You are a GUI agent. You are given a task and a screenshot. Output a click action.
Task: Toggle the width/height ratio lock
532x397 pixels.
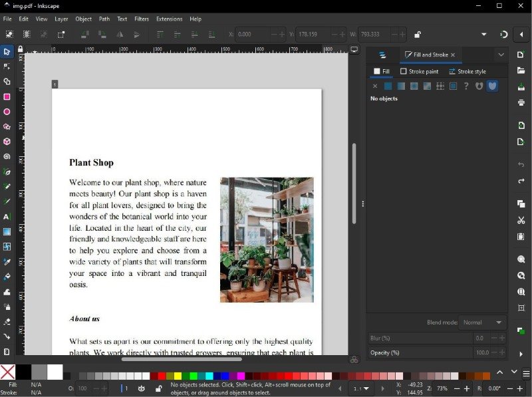tap(417, 35)
